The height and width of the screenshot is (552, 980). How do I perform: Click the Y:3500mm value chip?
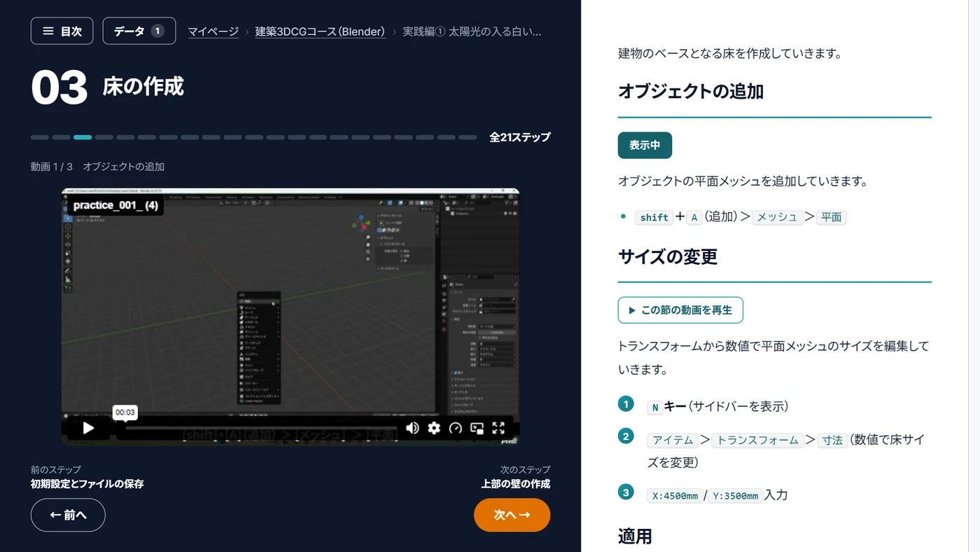[x=735, y=495]
